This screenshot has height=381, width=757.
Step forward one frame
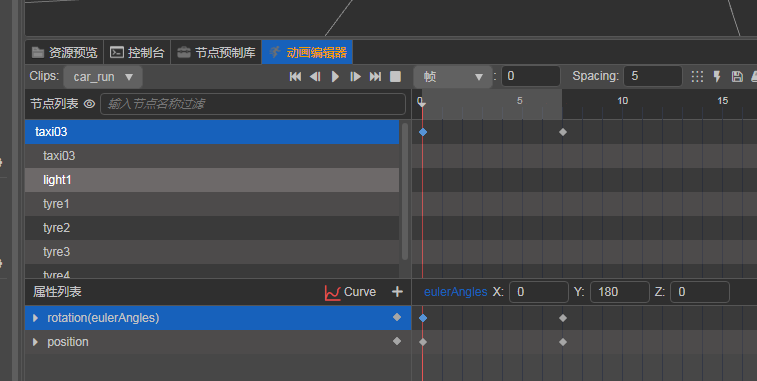[355, 77]
